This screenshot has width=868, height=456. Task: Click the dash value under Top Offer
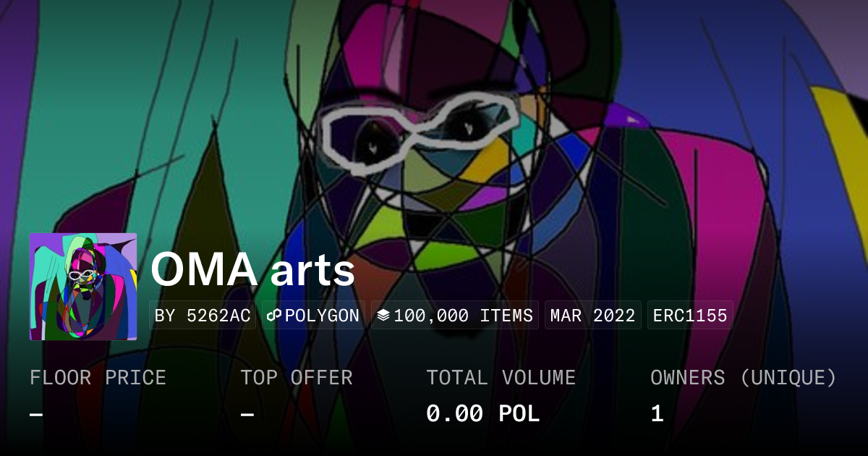coord(247,414)
